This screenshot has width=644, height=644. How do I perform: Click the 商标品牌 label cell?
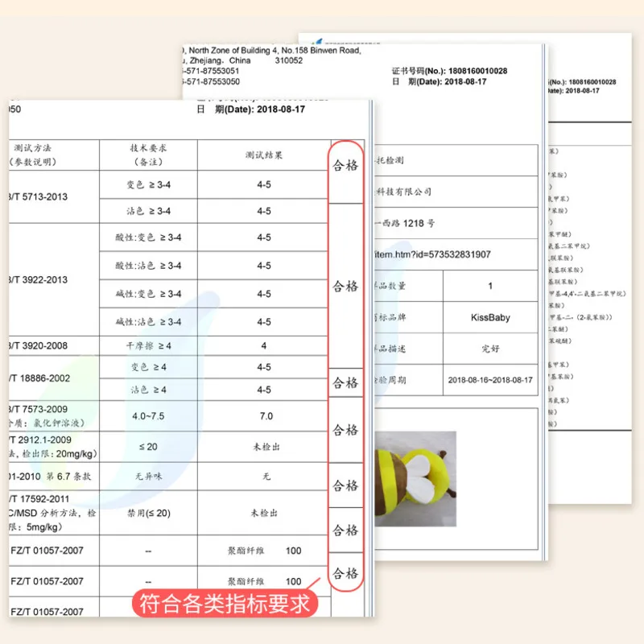409,317
